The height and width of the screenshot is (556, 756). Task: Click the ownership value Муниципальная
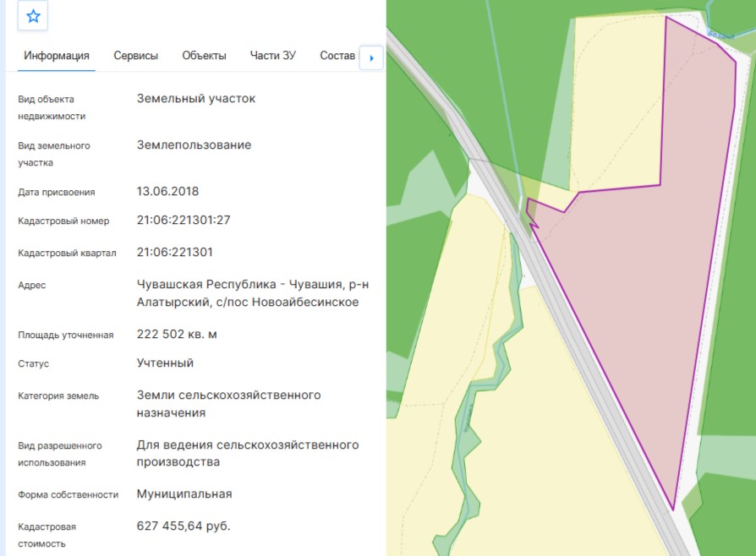pyautogui.click(x=184, y=493)
